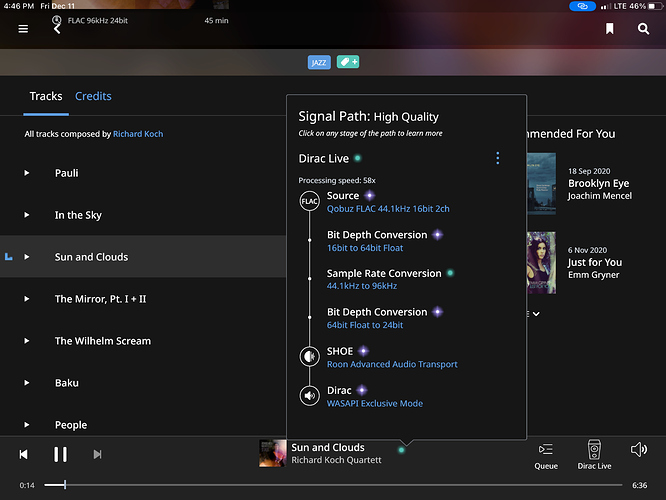Seek on the playback progress bar
Screen dimensions: 666x500
[333, 485]
